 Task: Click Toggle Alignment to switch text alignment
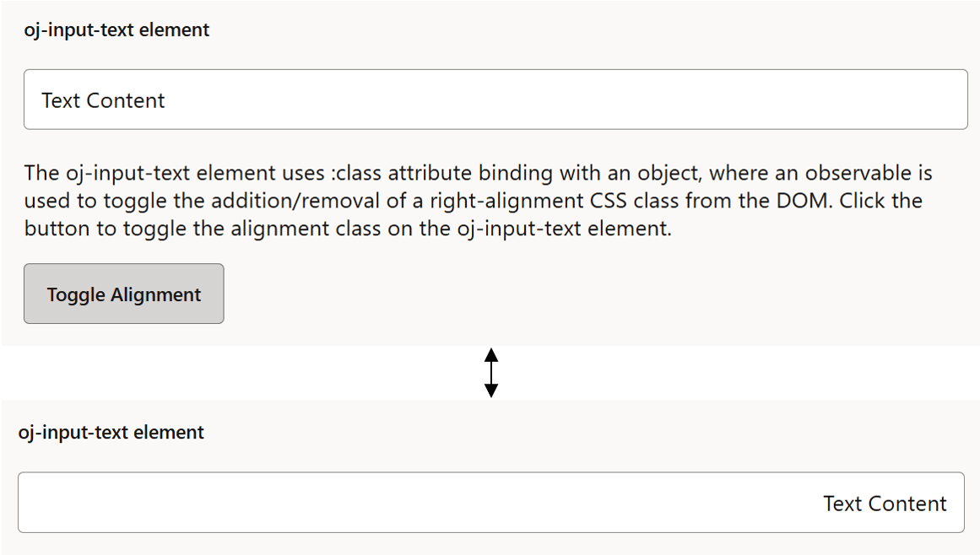123,294
